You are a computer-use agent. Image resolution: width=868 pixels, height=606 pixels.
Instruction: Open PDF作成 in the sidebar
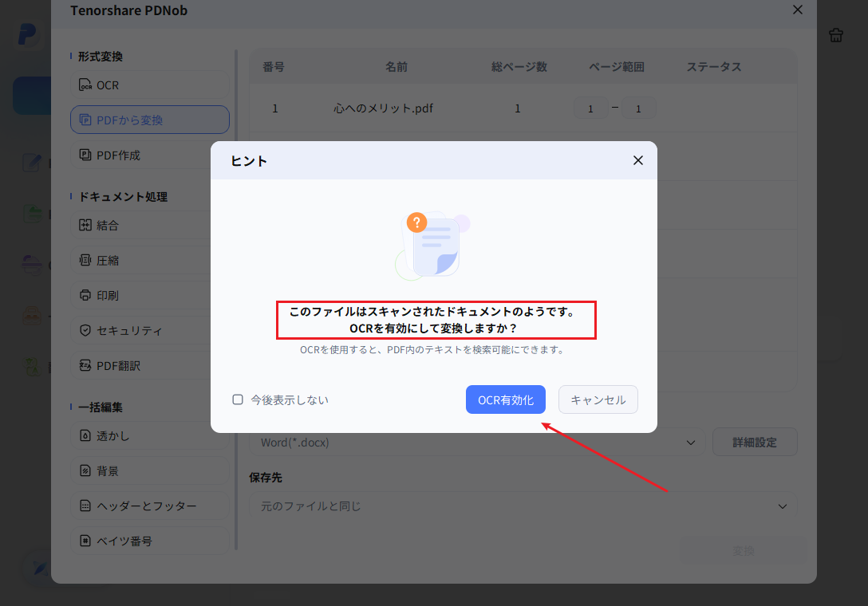pyautogui.click(x=150, y=155)
